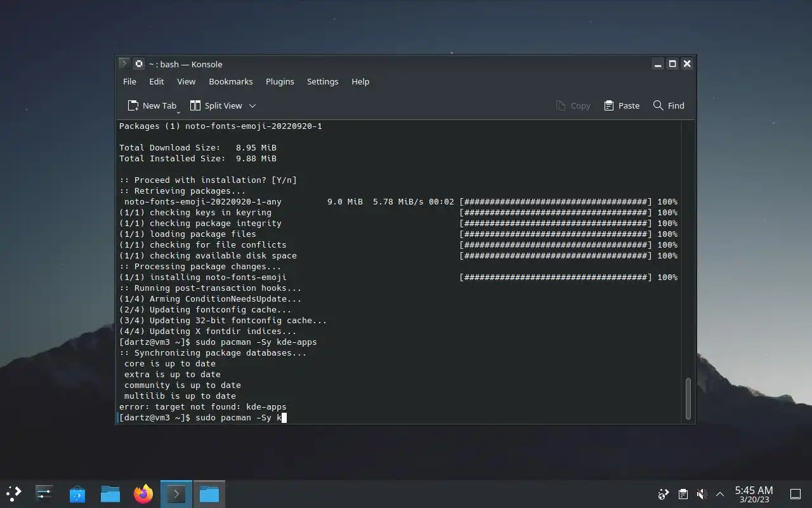Screen dimensions: 812x508
Task: Click the Konsole taskbar entry
Action: pyautogui.click(x=176, y=493)
